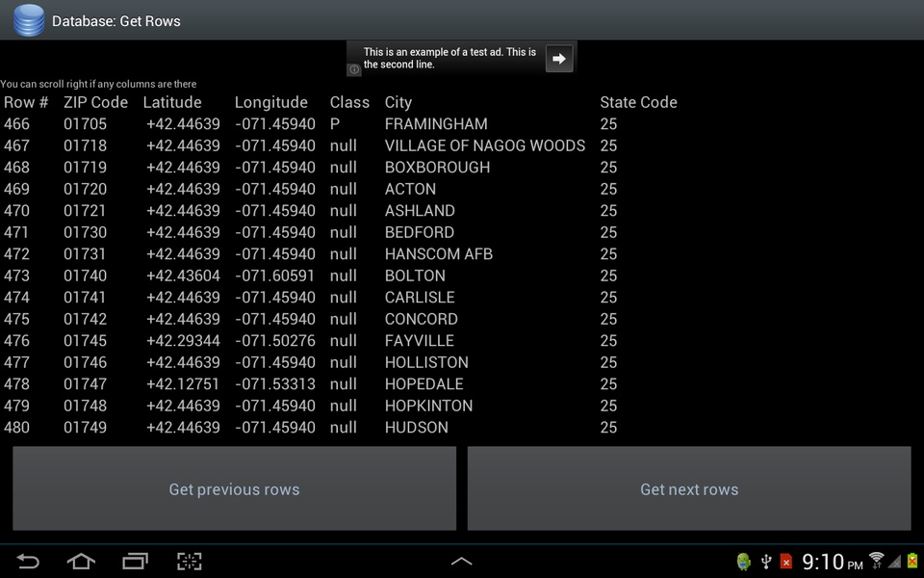Select city cell CARLISLE
Image resolution: width=924 pixels, height=578 pixels.
(420, 298)
